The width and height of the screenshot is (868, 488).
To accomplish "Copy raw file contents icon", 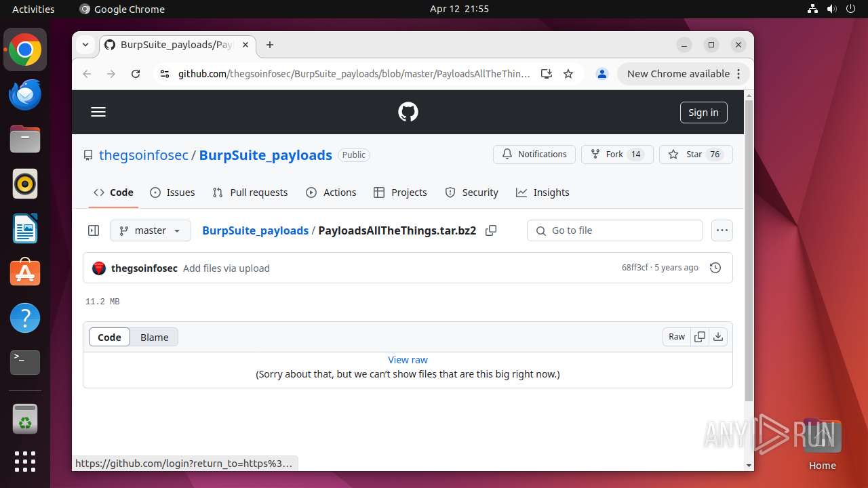I will click(x=700, y=337).
